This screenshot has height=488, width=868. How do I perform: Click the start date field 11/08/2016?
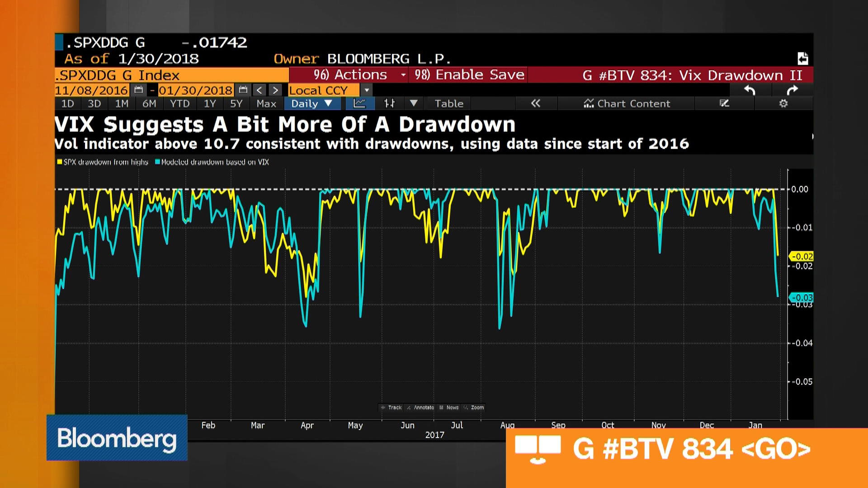tap(92, 90)
